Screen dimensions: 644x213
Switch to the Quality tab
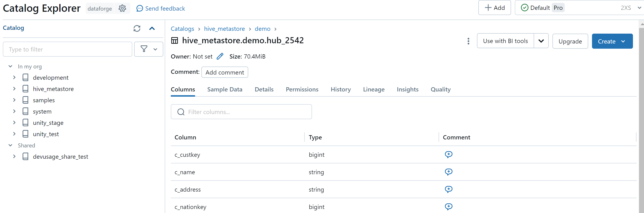click(x=440, y=89)
